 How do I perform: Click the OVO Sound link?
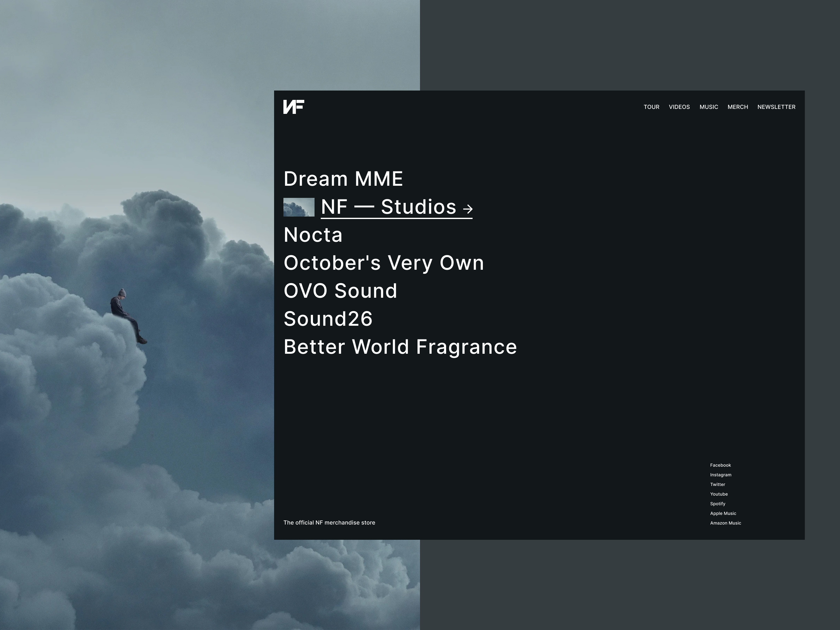[x=340, y=291]
